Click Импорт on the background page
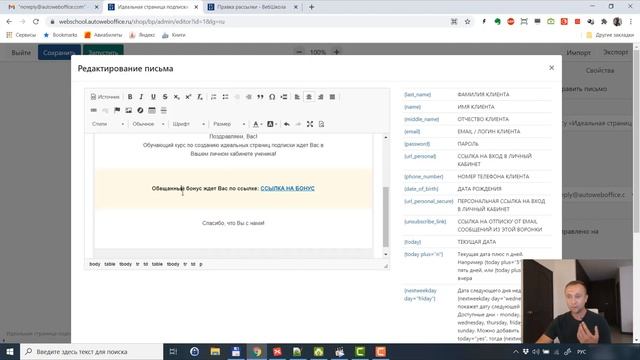Image resolution: width=640 pixels, height=360 pixels. (578, 52)
